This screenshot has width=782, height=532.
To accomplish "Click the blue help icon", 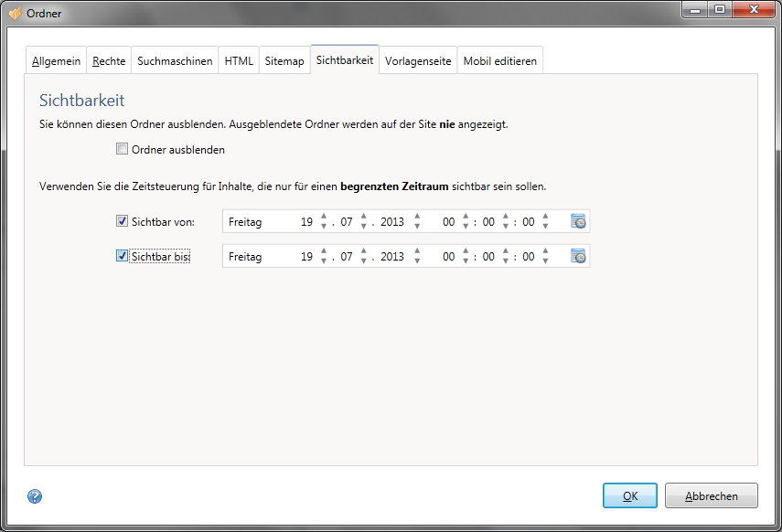I will [35, 496].
